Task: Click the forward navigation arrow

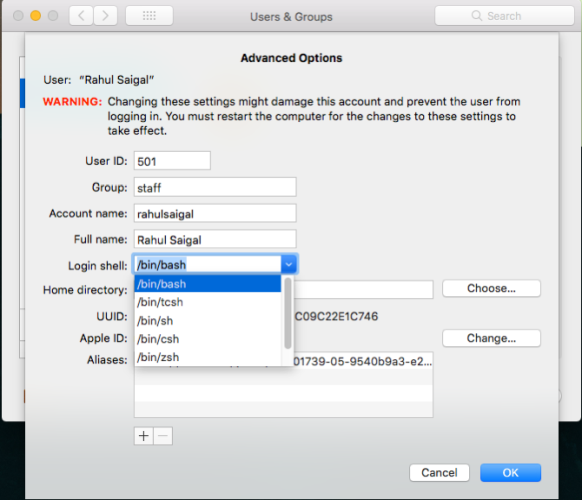Action: [105, 16]
